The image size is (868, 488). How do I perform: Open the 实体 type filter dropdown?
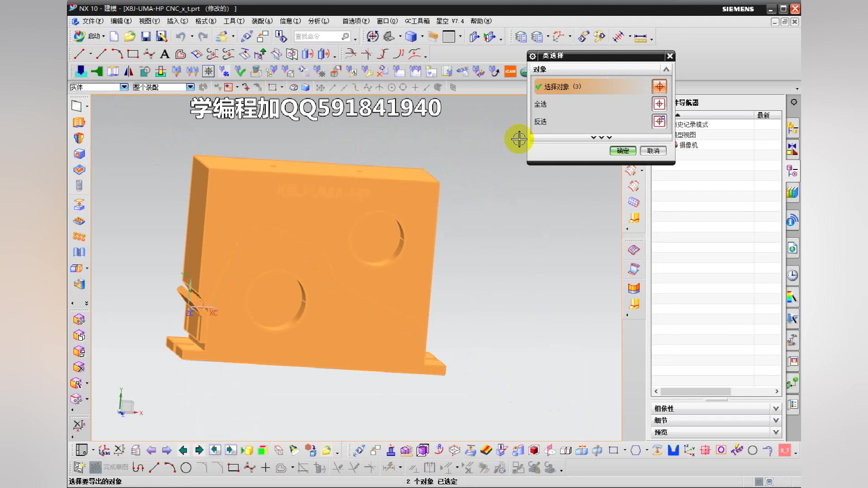124,87
